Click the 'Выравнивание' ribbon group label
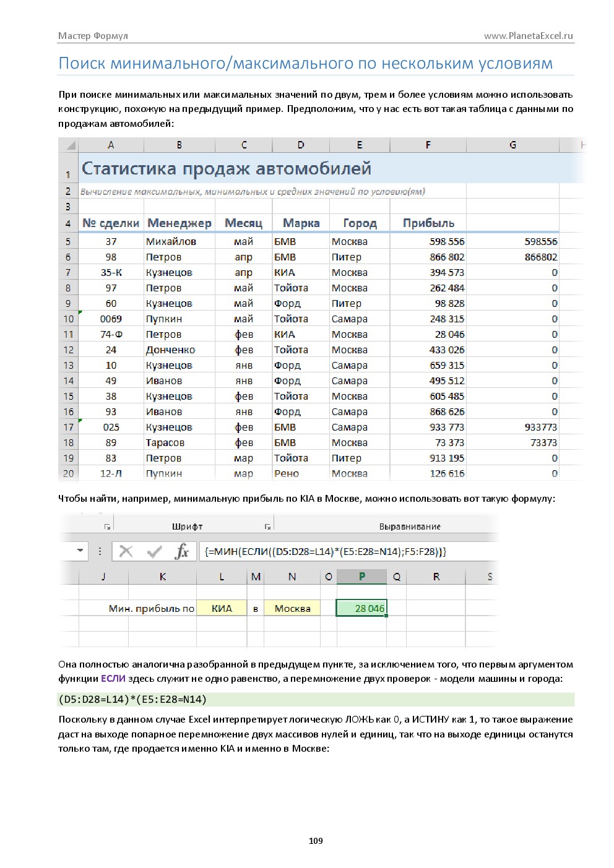Viewport: 614px width, 868px height. [x=410, y=526]
